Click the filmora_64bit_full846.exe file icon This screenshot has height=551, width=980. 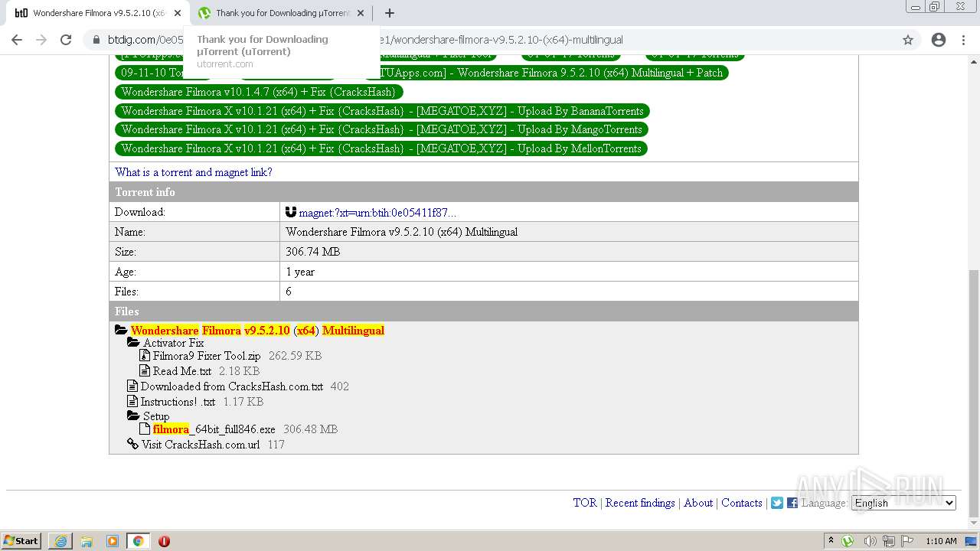(145, 429)
